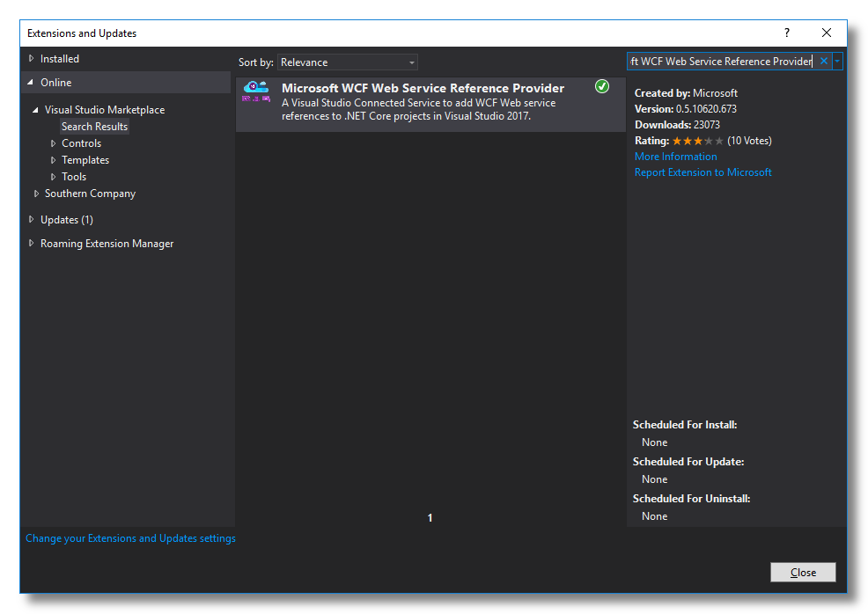
Task: Select the Southern Company tree item
Action: (x=90, y=194)
